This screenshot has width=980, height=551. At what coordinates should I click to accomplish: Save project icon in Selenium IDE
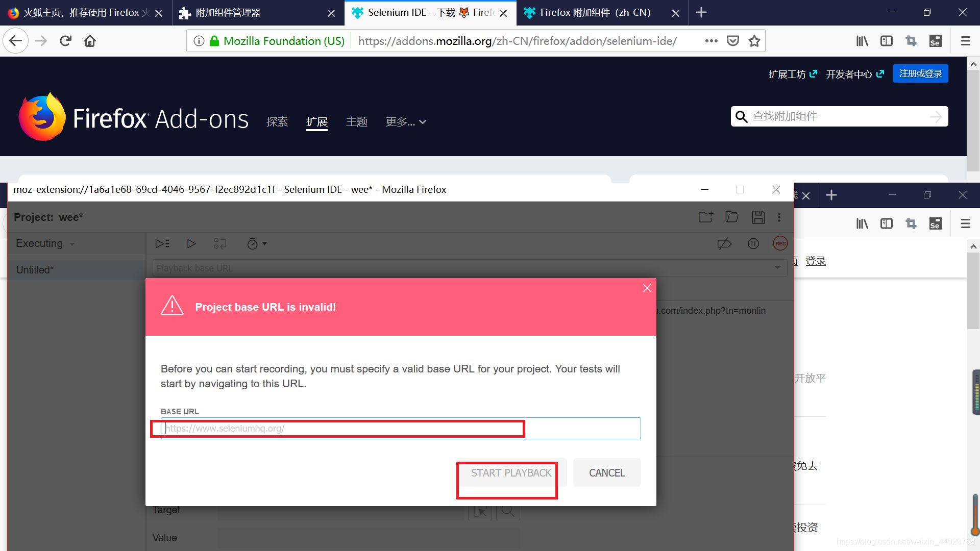758,217
